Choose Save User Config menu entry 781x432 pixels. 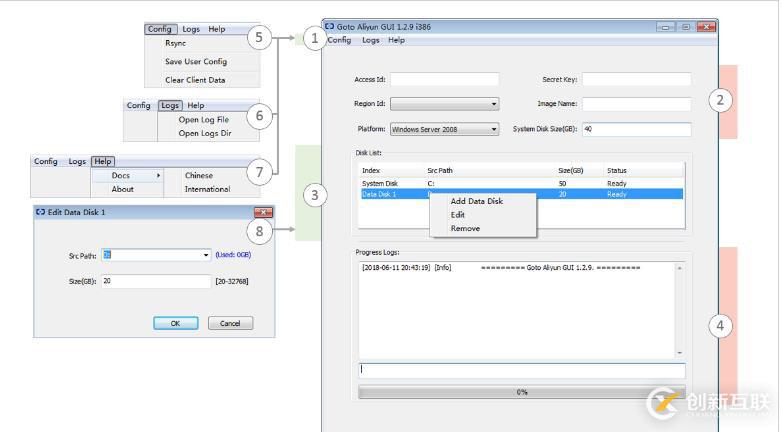point(196,62)
